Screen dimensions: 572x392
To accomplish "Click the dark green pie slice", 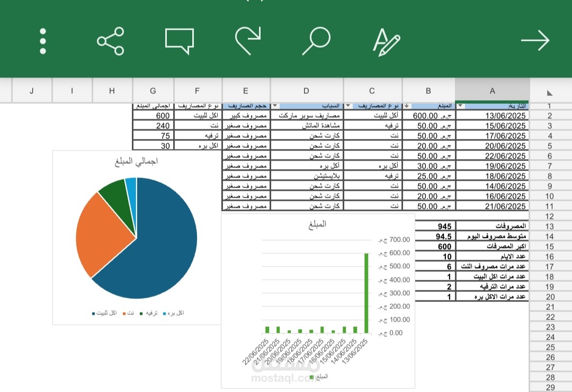I will click(119, 201).
